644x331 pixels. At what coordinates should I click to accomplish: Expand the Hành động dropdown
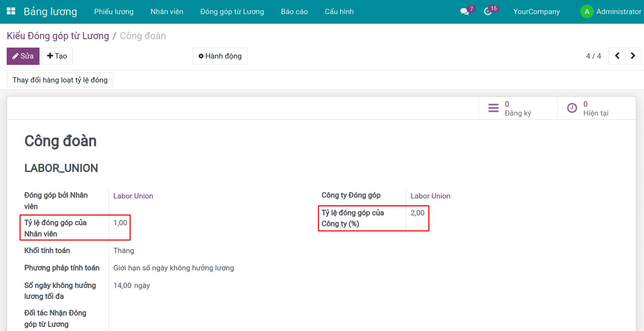tap(220, 56)
